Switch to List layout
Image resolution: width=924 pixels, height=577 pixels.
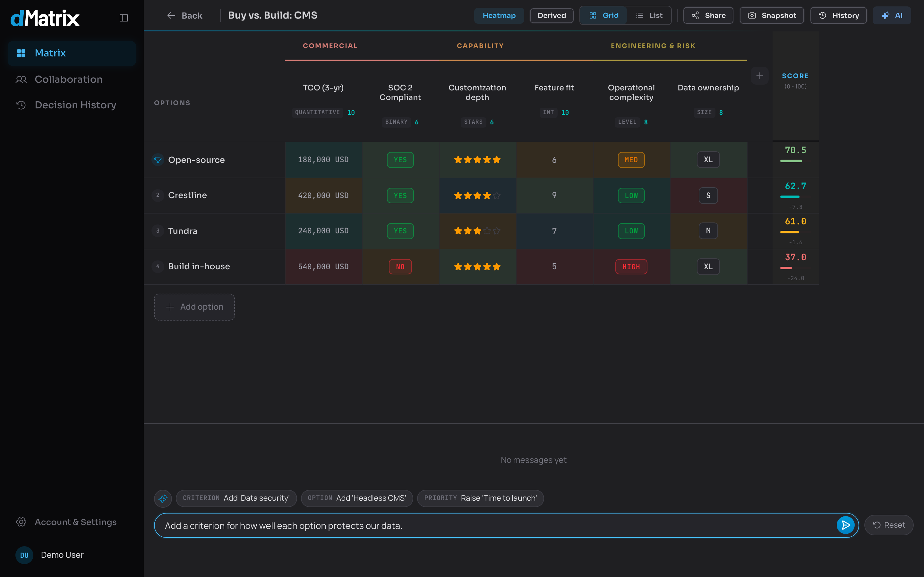click(x=649, y=15)
